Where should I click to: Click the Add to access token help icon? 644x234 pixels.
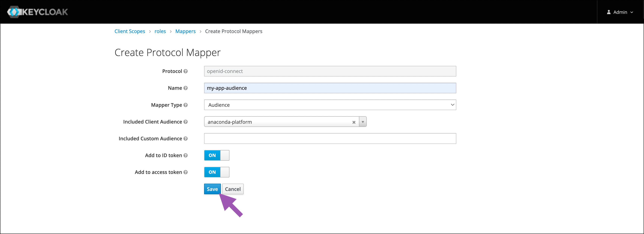[x=185, y=172]
